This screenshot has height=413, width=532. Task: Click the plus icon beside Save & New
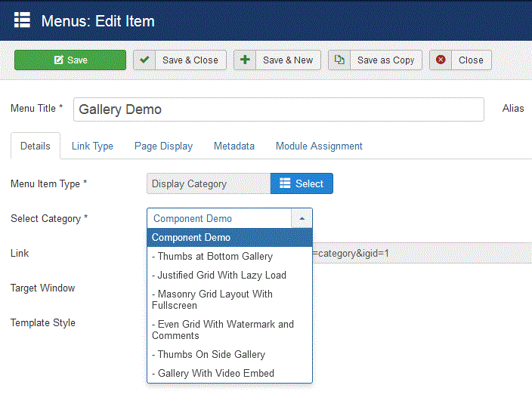[x=245, y=60]
